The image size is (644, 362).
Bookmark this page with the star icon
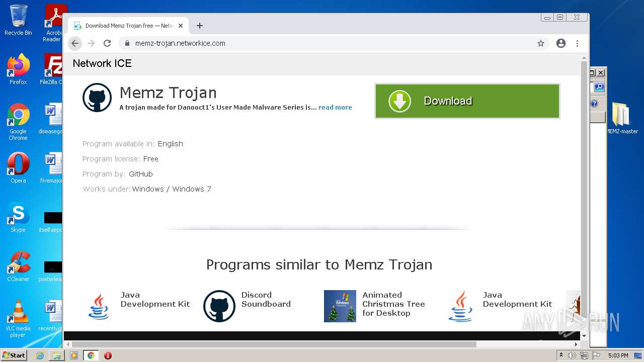(x=541, y=43)
